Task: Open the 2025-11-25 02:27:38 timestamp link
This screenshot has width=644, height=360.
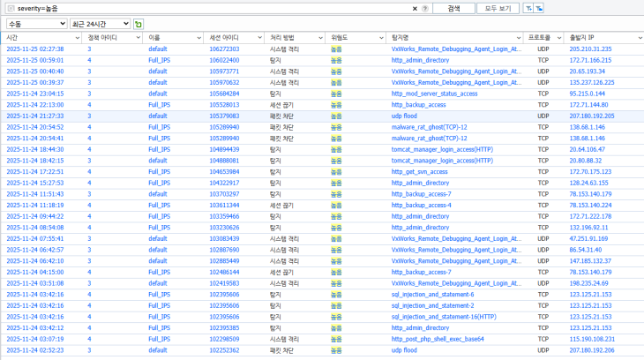Action: pos(34,49)
